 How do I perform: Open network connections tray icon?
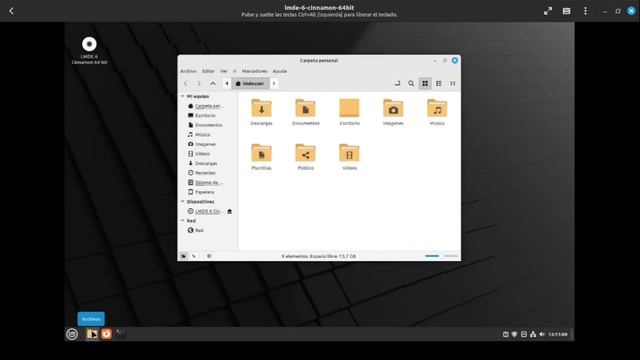click(533, 334)
